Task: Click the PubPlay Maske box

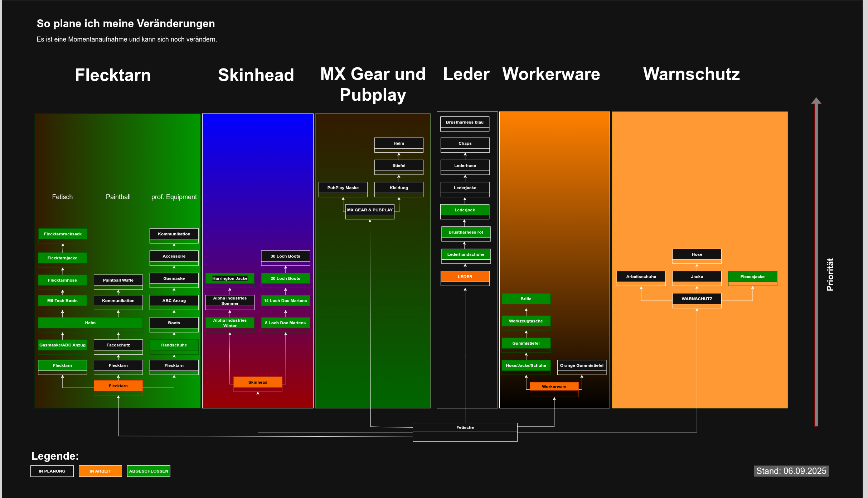Action: 343,188
